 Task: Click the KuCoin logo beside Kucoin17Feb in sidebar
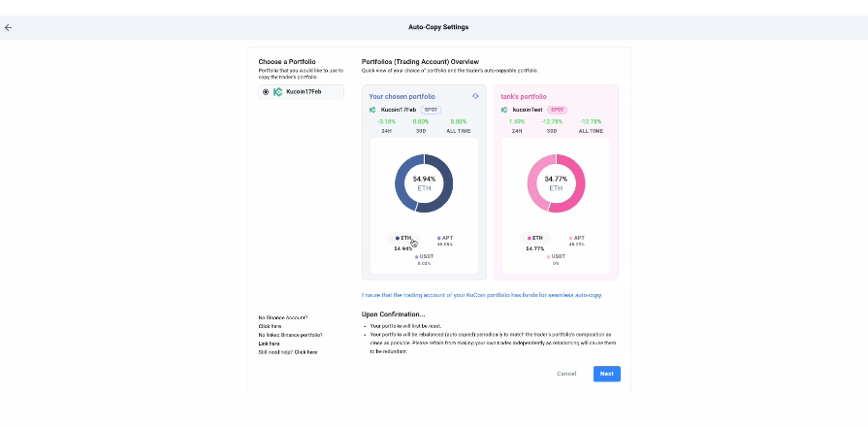pyautogui.click(x=277, y=92)
